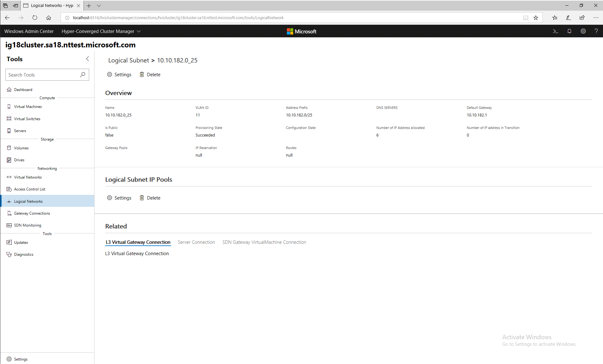Select Logical Networks in the sidebar
The height and width of the screenshot is (364, 603).
point(47,201)
